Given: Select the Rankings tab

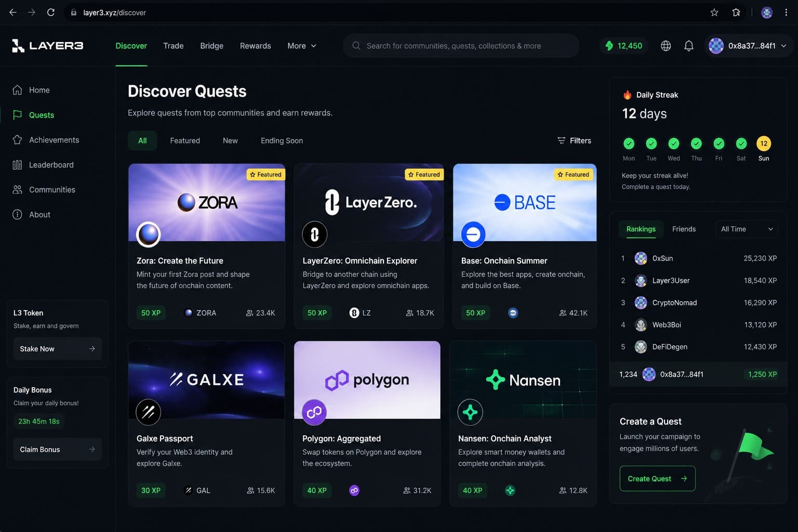Looking at the screenshot, I should pos(641,229).
